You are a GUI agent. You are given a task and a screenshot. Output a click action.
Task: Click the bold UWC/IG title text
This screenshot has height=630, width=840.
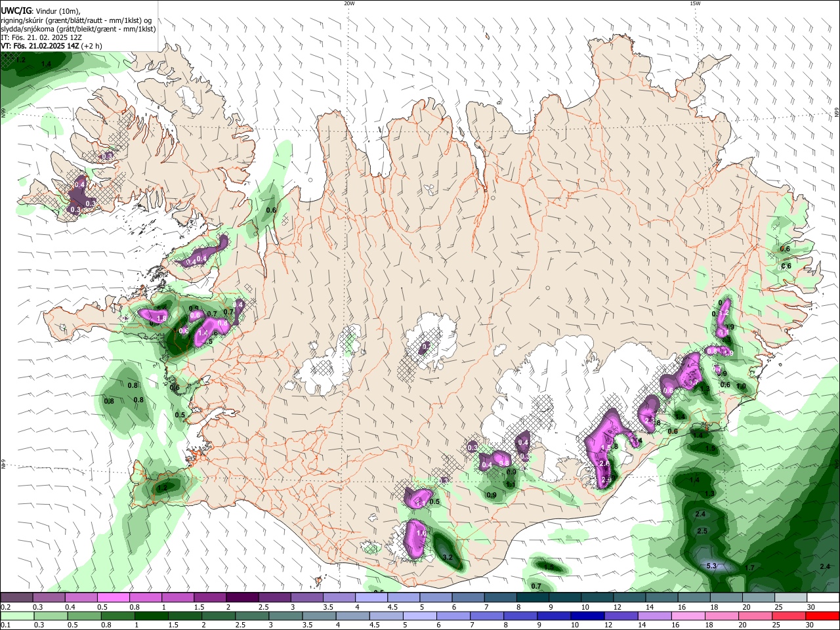(x=15, y=10)
